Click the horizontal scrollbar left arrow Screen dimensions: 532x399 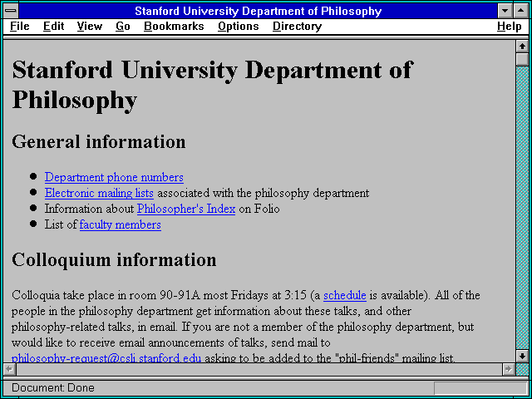9,369
